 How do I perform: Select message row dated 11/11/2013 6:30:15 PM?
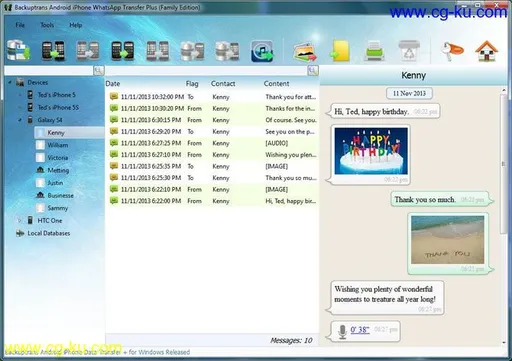coord(212,120)
